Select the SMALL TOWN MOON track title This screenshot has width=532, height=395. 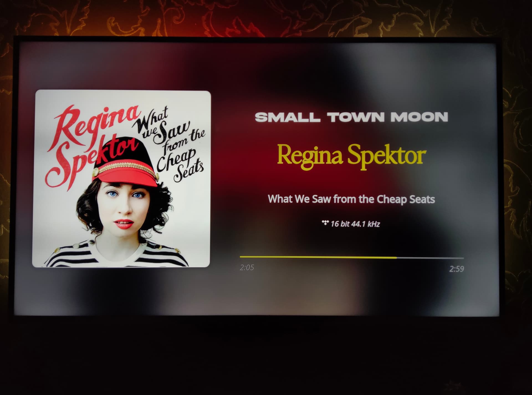click(351, 117)
